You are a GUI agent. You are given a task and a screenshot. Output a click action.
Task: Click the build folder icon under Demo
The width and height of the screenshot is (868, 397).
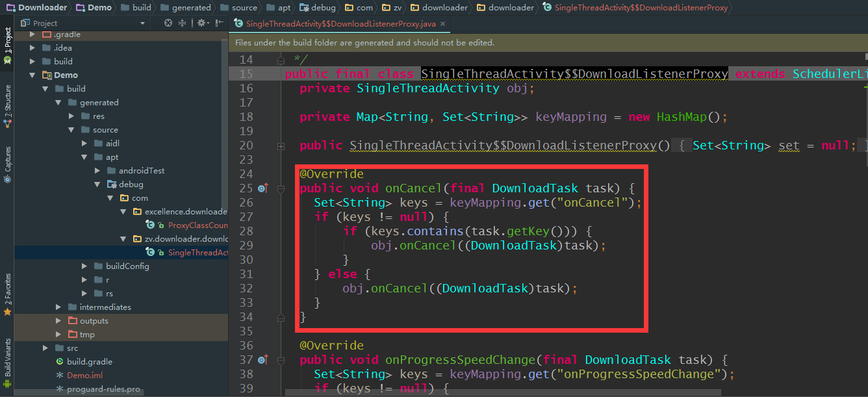point(59,88)
